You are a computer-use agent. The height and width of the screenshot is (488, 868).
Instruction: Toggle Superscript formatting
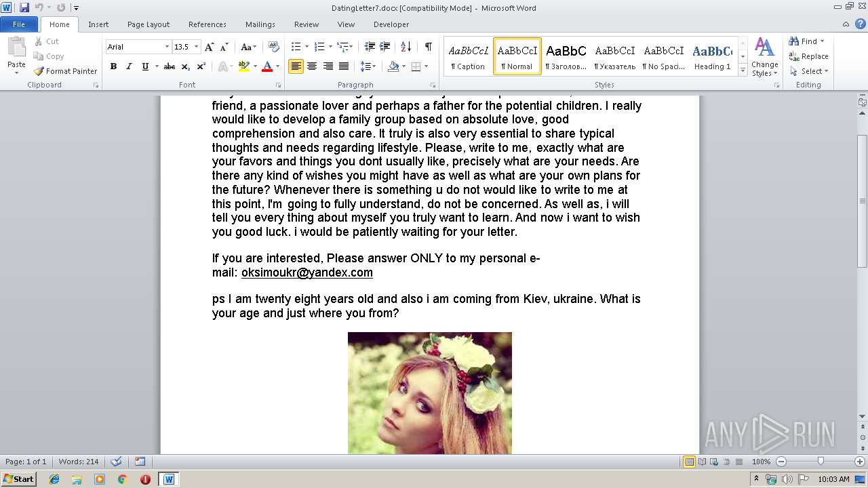pyautogui.click(x=201, y=66)
